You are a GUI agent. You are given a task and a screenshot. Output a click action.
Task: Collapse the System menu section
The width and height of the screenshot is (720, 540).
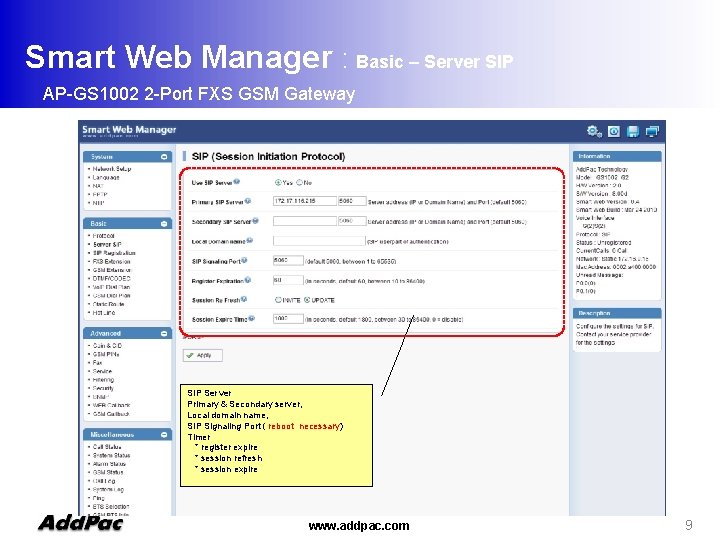pyautogui.click(x=164, y=157)
